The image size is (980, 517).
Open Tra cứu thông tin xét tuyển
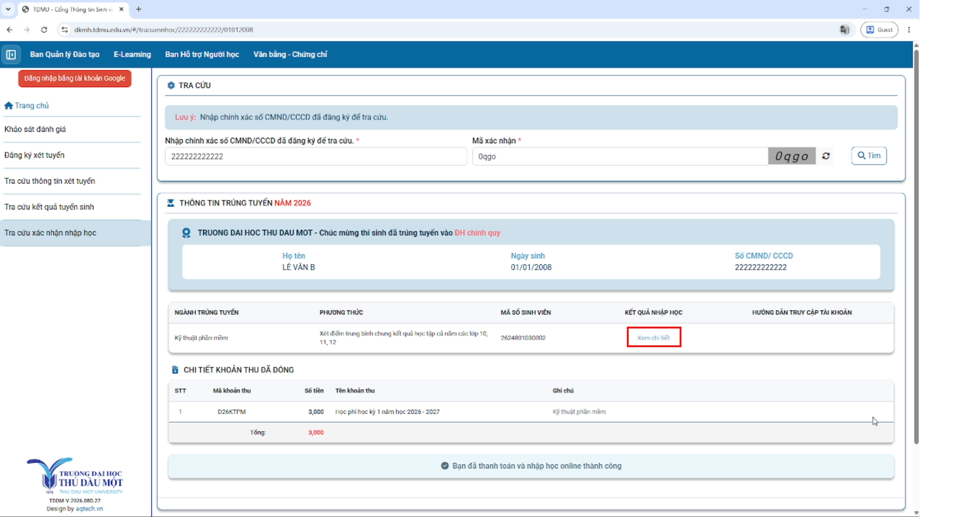click(x=49, y=181)
